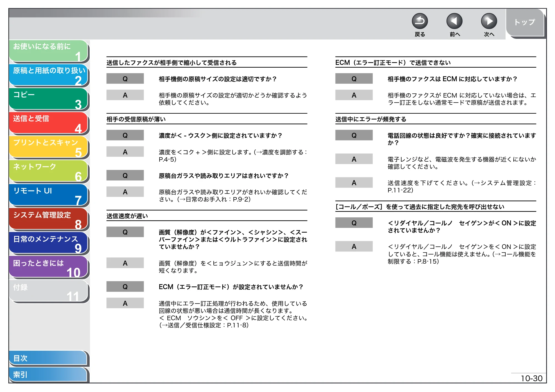
Task: Follow the システム管理設定 P.11-22 reference
Action: [462, 187]
